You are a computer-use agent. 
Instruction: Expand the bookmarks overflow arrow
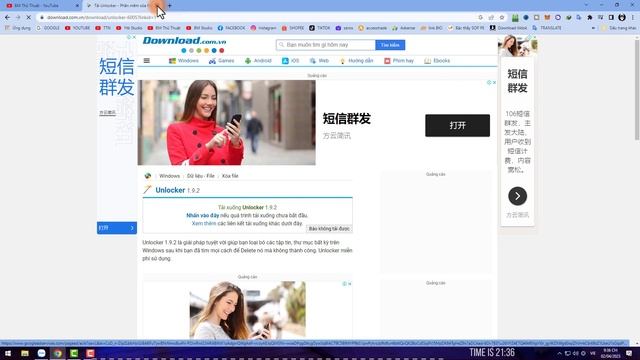pos(593,28)
